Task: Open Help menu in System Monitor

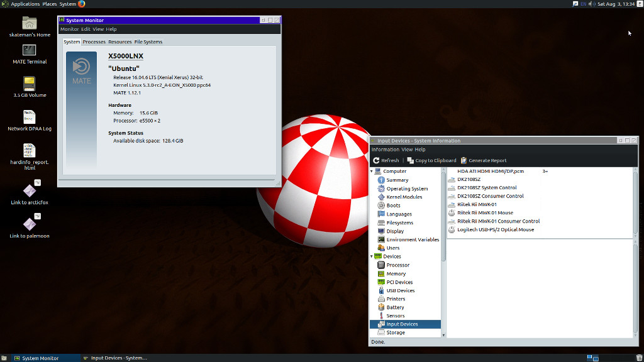Action: pos(111,29)
